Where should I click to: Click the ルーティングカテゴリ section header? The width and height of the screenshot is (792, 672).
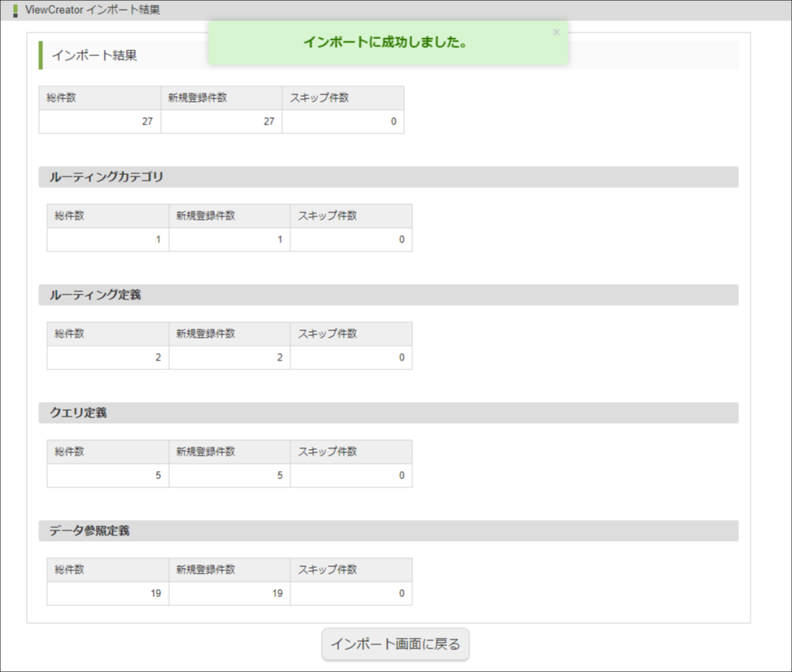click(x=389, y=177)
